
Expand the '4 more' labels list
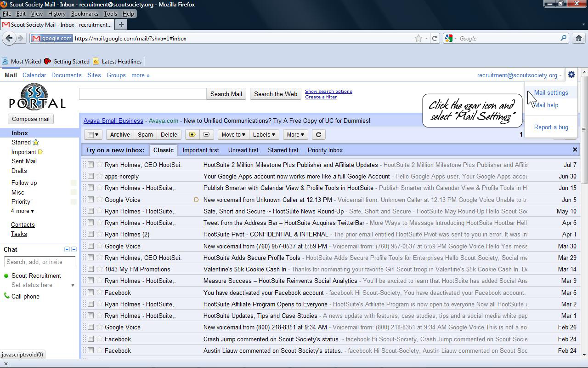(23, 211)
